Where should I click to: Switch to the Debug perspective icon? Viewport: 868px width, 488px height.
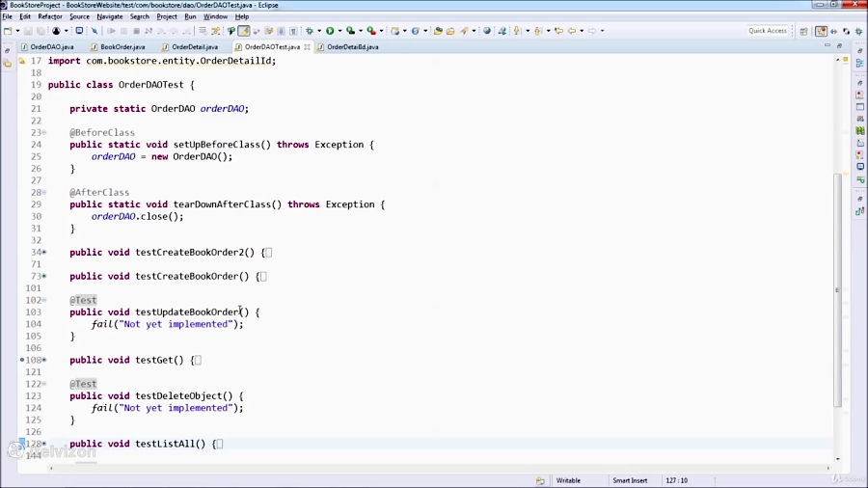click(859, 31)
